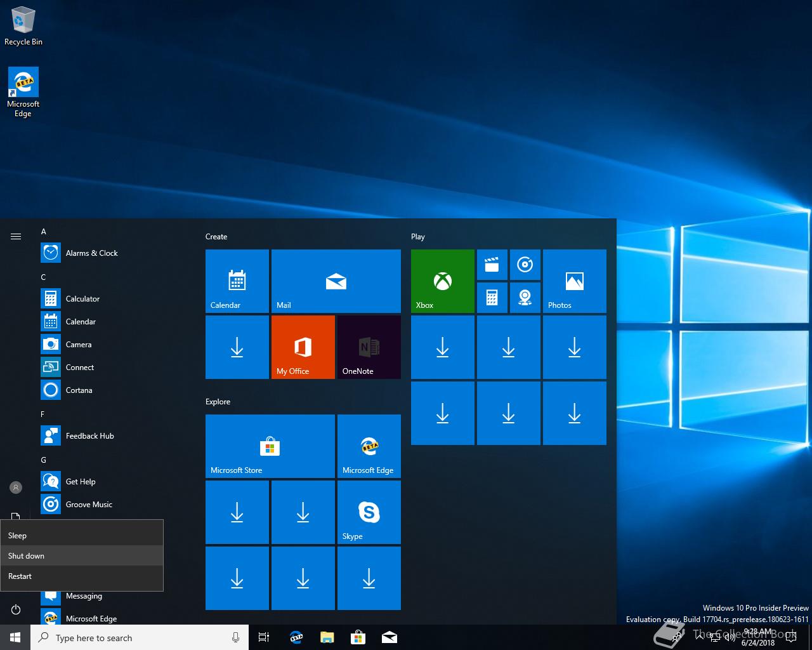The image size is (812, 650).
Task: Open the Mail tile
Action: pos(336,281)
